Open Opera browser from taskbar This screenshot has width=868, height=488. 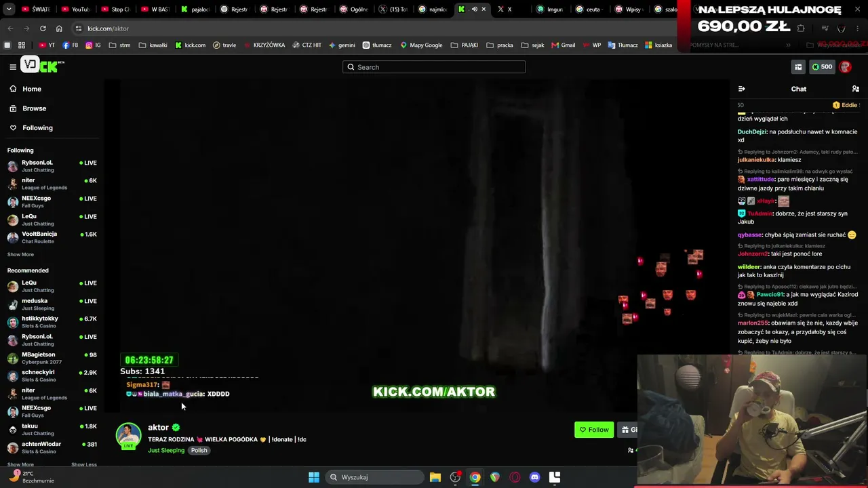[515, 477]
